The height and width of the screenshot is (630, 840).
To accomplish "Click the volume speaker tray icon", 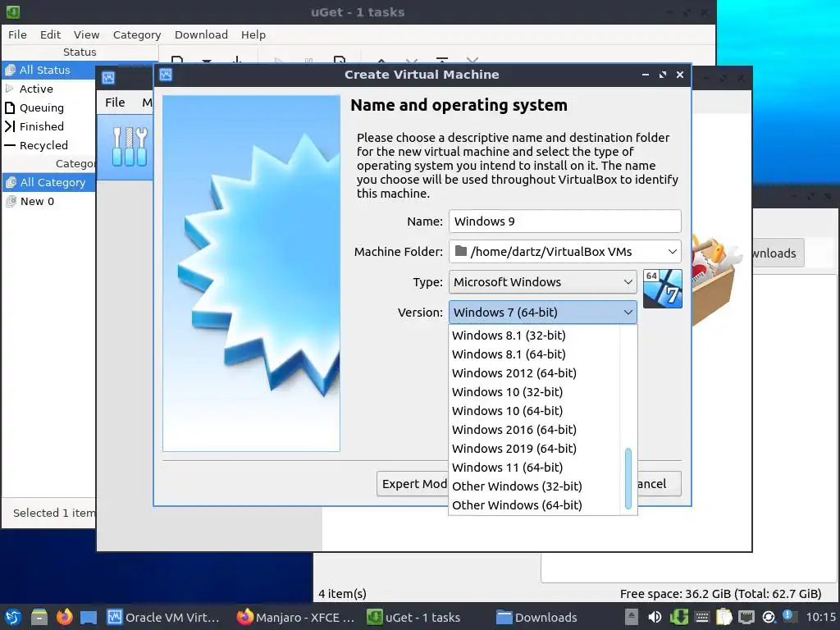I will [x=654, y=617].
